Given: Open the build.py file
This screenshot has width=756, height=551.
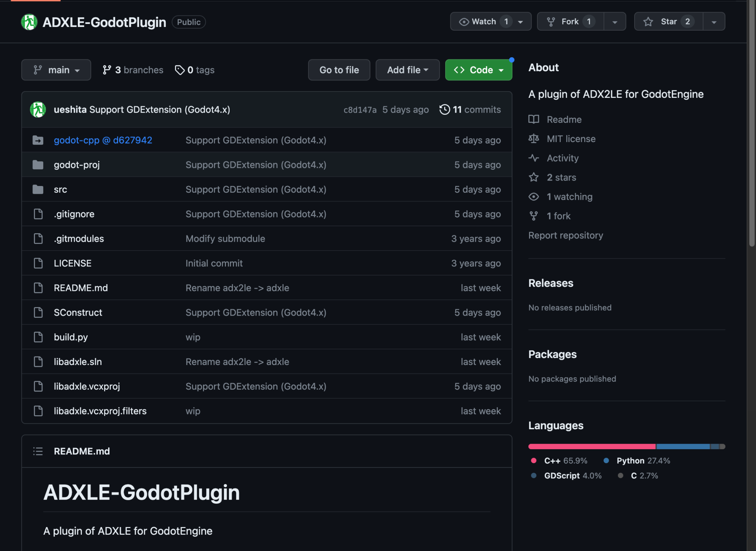Looking at the screenshot, I should 71,337.
